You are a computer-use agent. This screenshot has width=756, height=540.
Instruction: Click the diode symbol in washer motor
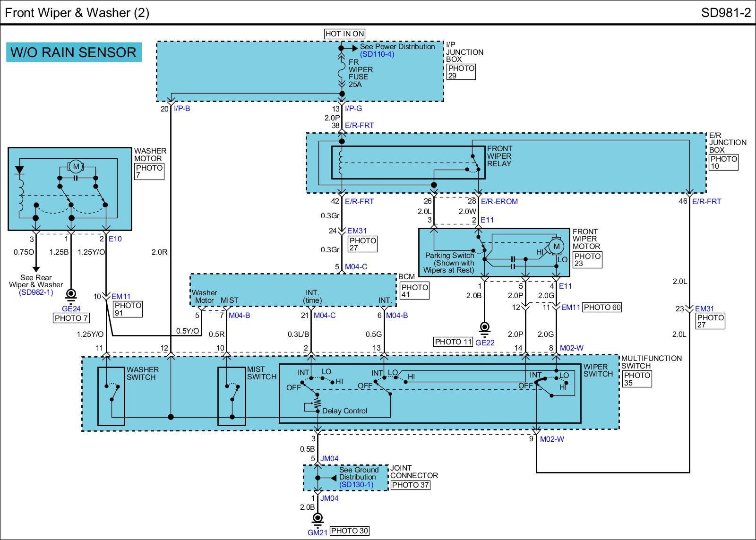click(19, 171)
